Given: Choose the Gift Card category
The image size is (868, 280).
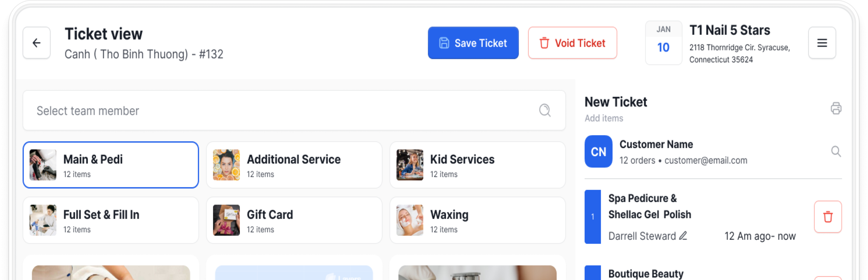Looking at the screenshot, I should pos(294,220).
